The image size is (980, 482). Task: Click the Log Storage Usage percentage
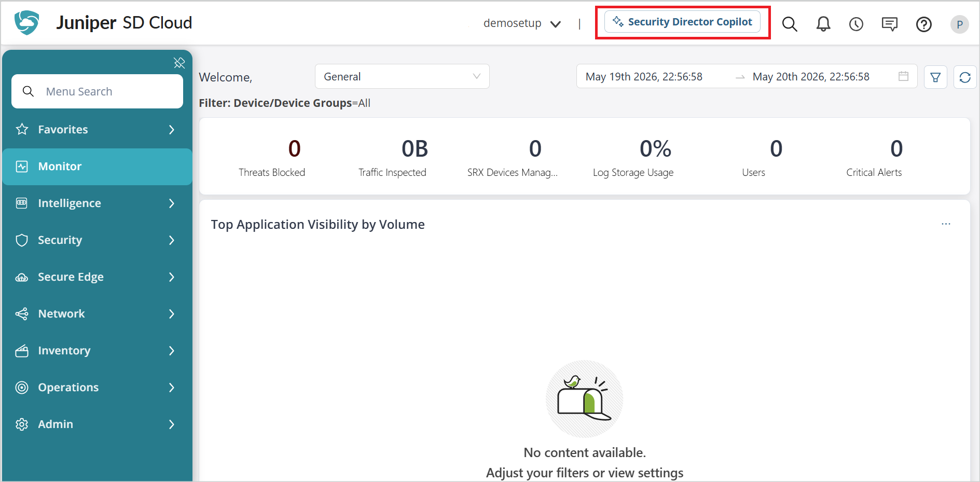(656, 149)
